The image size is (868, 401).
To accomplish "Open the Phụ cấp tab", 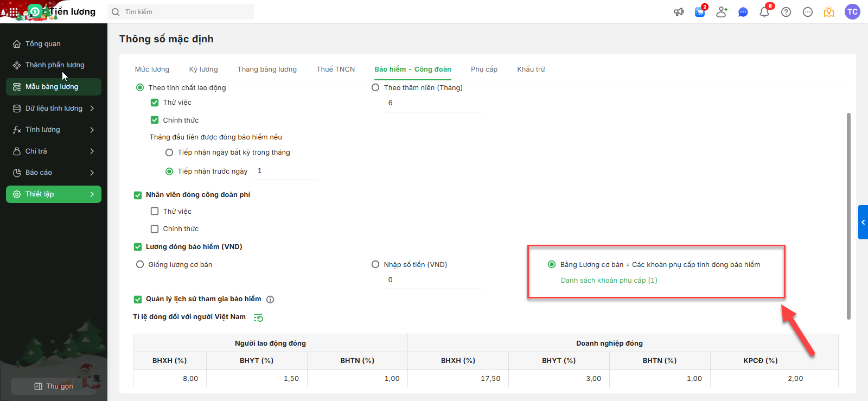I will coord(484,69).
